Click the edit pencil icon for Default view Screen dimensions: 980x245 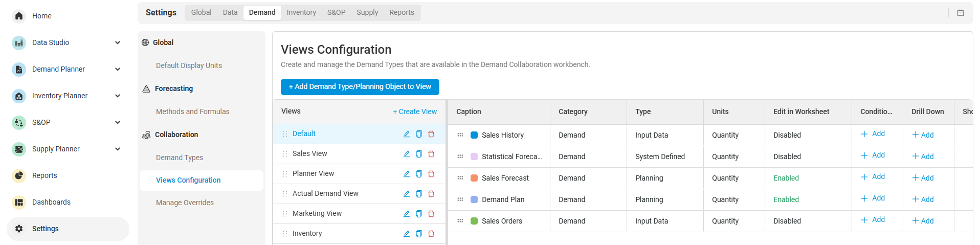pyautogui.click(x=407, y=134)
